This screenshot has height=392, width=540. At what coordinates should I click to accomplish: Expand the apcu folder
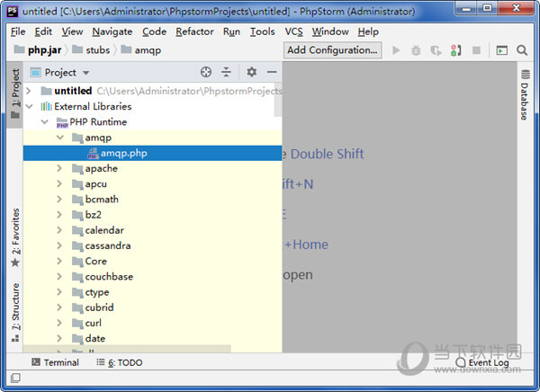coord(59,183)
